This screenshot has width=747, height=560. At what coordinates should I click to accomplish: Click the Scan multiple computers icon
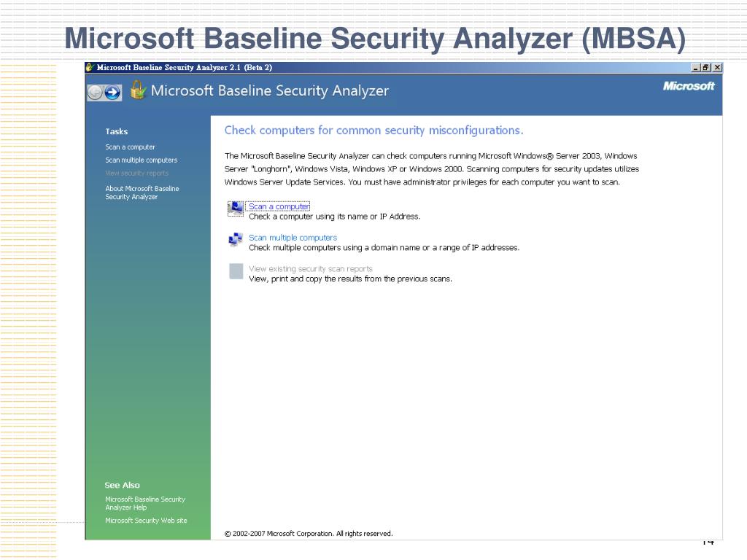tap(236, 239)
